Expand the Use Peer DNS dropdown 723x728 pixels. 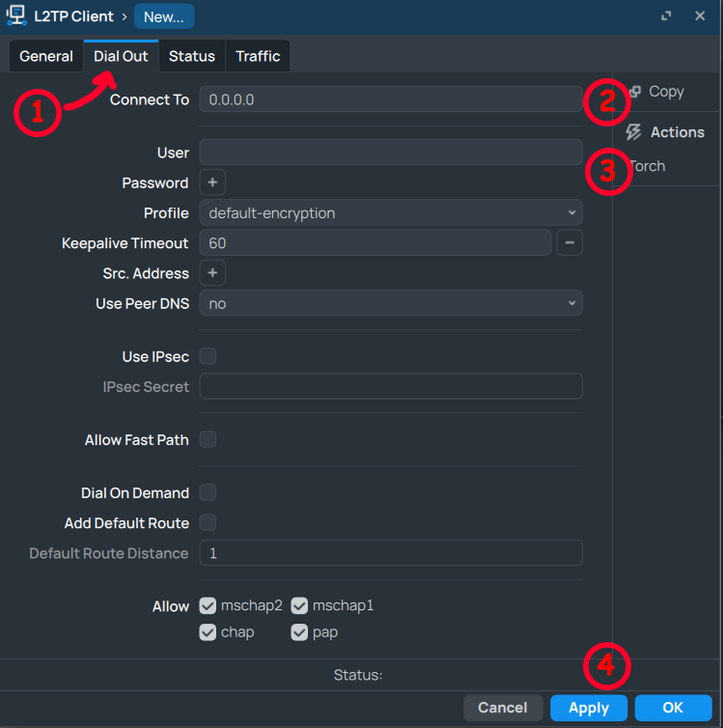[x=390, y=303]
